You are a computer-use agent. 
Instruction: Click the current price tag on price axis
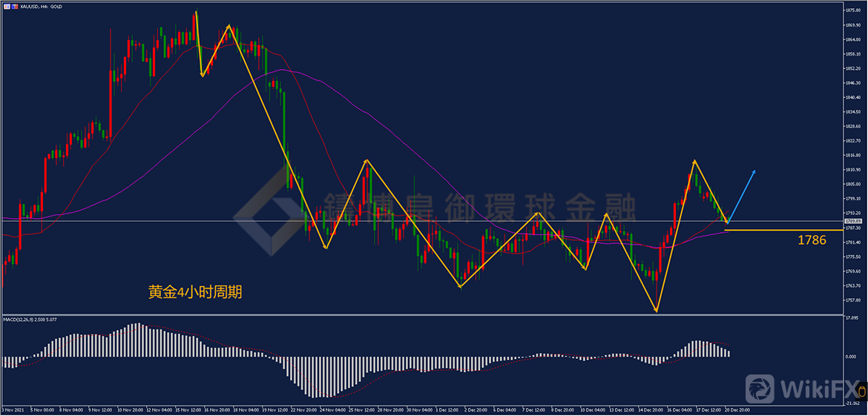pyautogui.click(x=853, y=221)
